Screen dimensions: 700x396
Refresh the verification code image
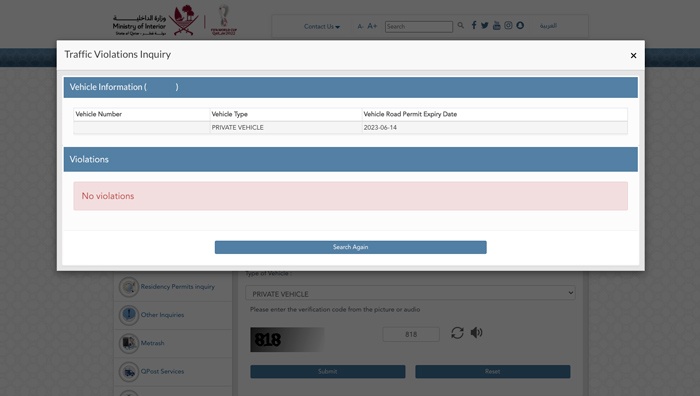pos(457,333)
